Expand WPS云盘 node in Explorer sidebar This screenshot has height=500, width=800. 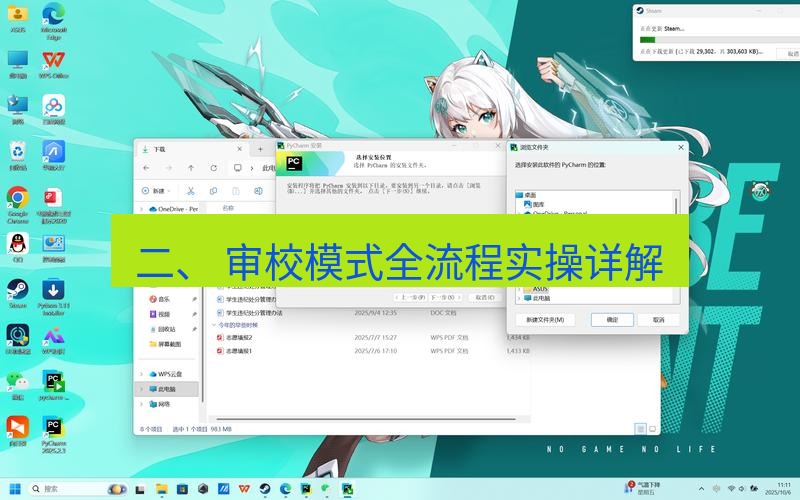coord(141,374)
